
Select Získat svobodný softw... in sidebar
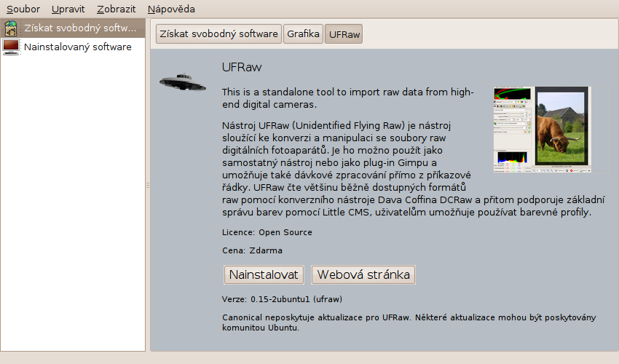point(73,28)
